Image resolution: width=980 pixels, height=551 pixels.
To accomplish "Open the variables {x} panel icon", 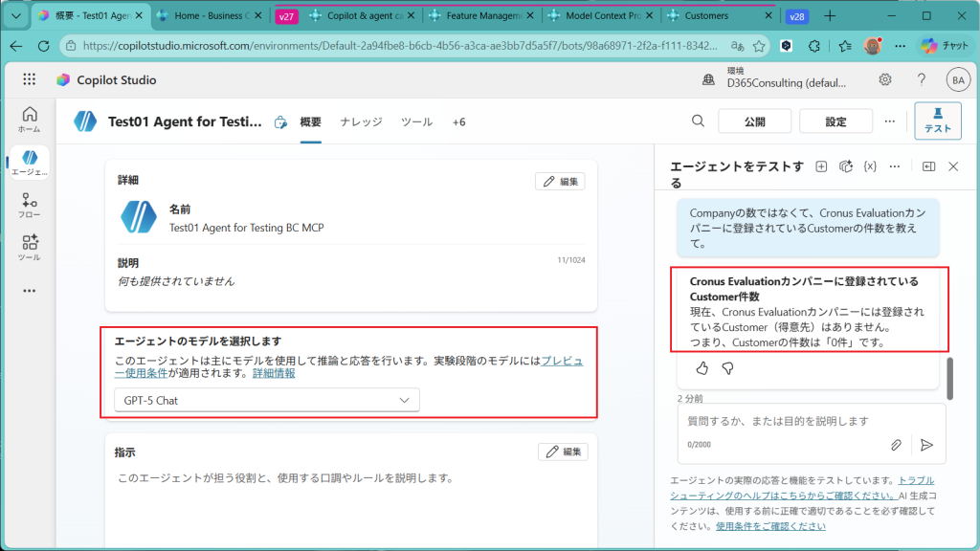I will (870, 166).
